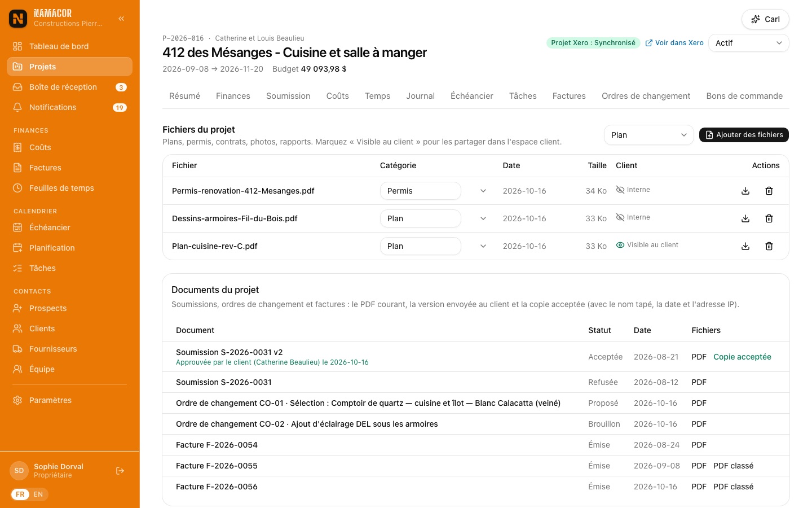
Task: Open Fournisseurs in the sidebar
Action: pyautogui.click(x=69, y=349)
